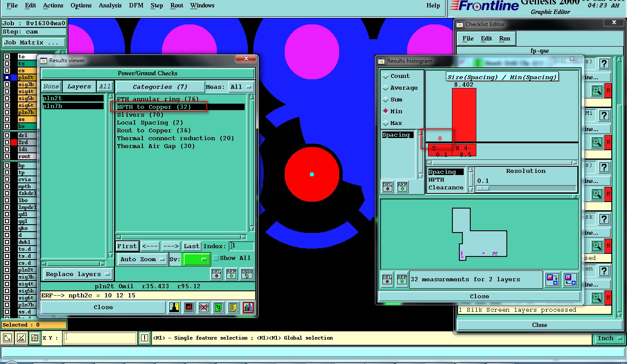This screenshot has width=627, height=364.
Task: Click the blue color swatch of layer pln2t
Action: click(x=13, y=78)
